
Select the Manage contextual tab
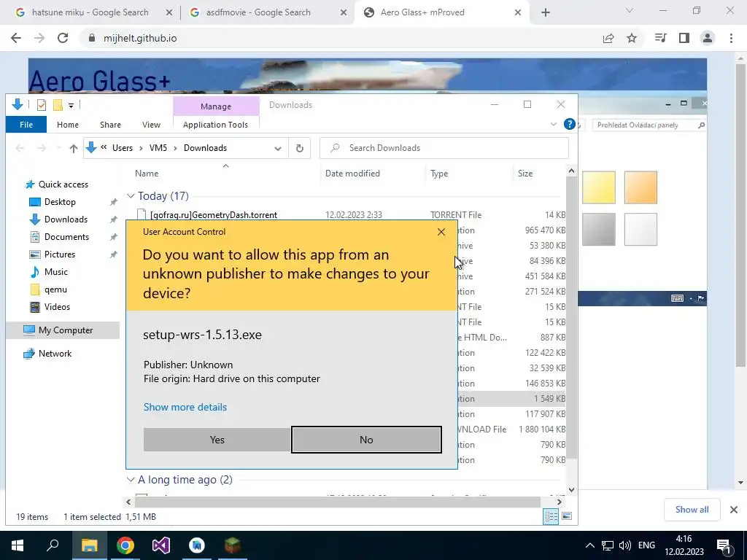click(216, 106)
